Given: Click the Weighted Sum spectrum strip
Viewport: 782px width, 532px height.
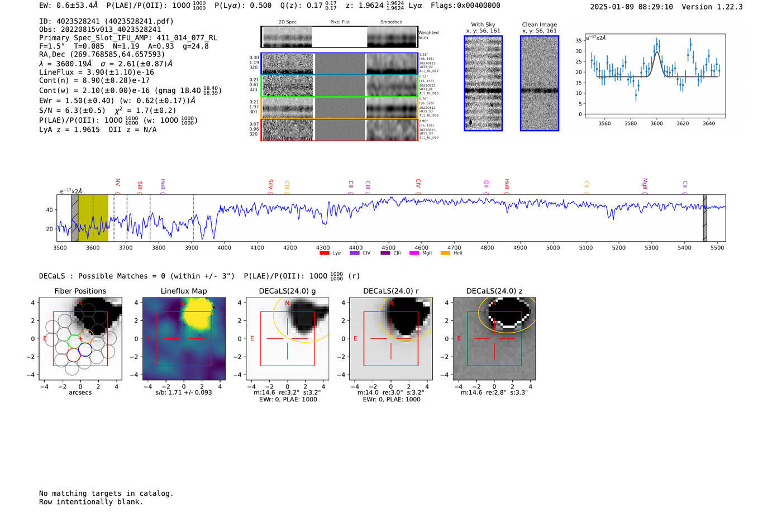Looking at the screenshot, I should (340, 37).
